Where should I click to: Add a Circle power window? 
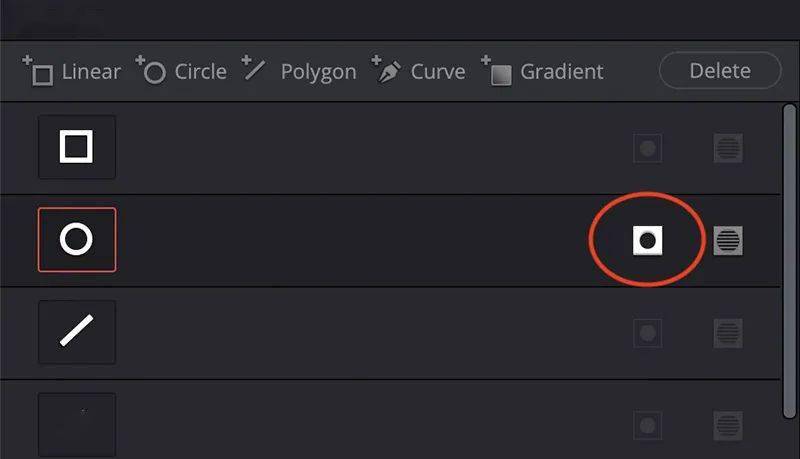(182, 72)
